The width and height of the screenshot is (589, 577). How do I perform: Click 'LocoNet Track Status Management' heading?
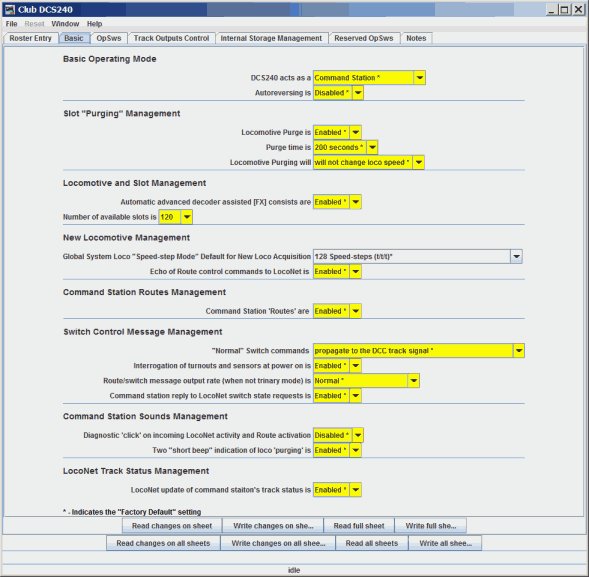point(136,471)
